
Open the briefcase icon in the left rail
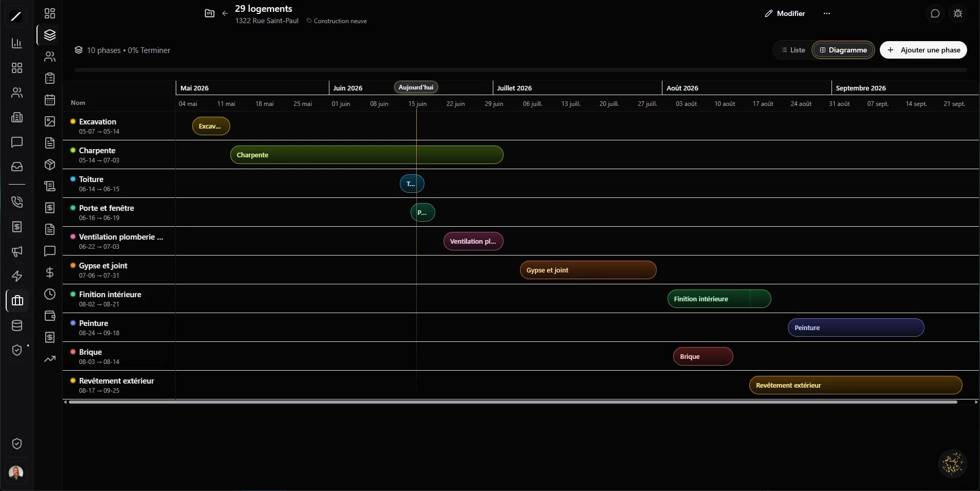tap(17, 301)
